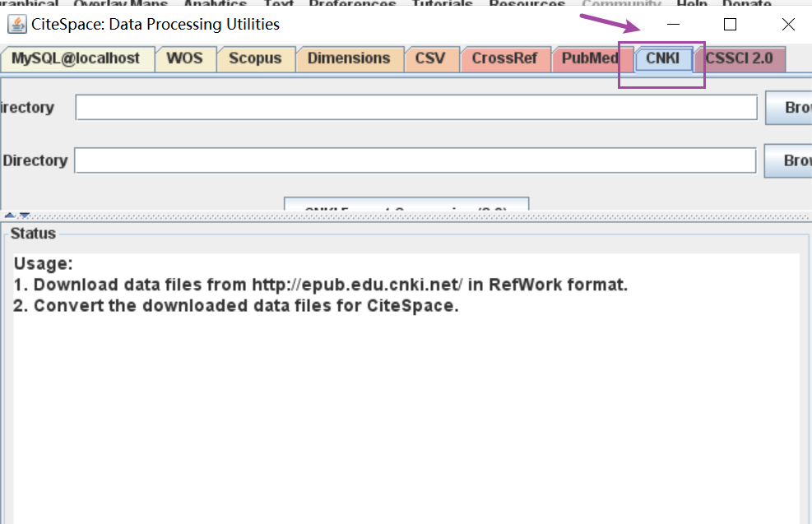Select the CNKI tab
Screen dimensions: 812x524
pos(663,58)
